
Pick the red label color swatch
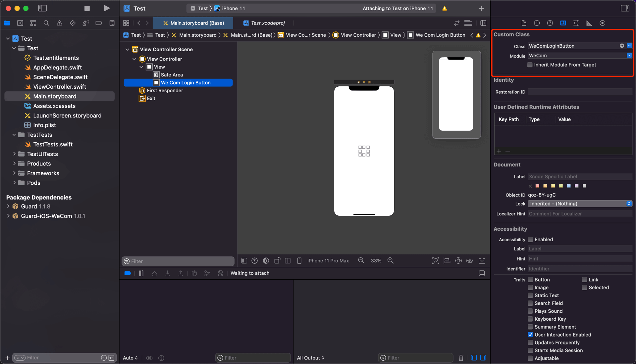click(x=537, y=186)
